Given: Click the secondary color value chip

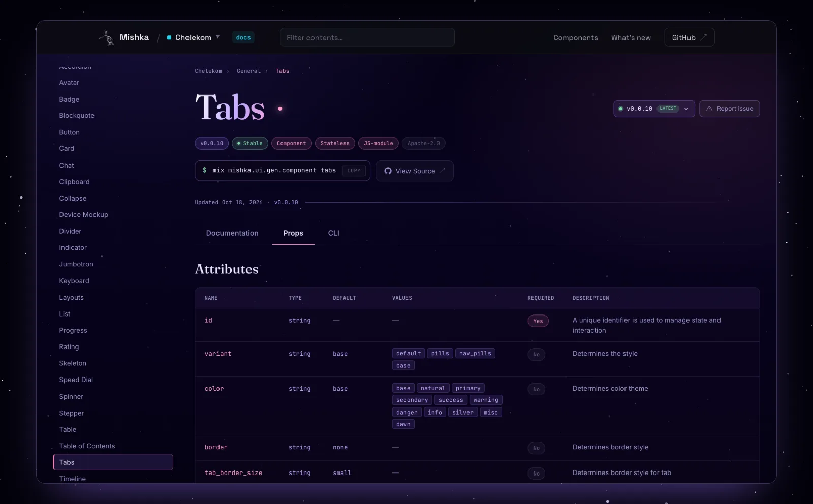Looking at the screenshot, I should click(412, 400).
